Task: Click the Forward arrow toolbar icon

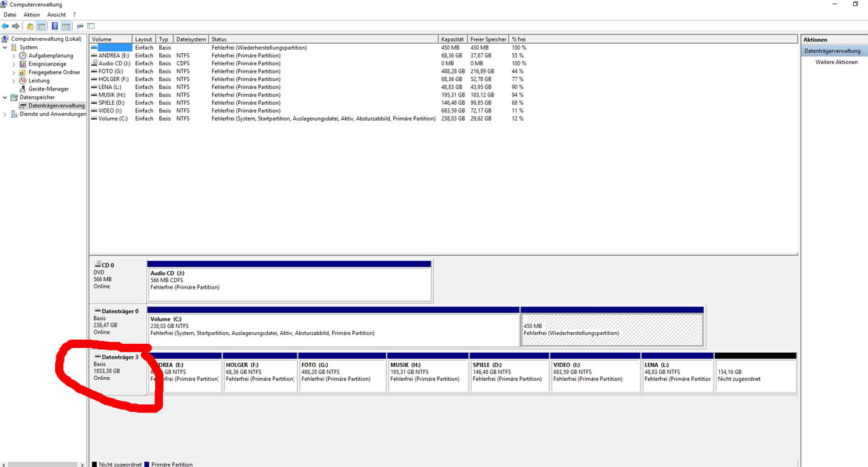Action: pyautogui.click(x=16, y=26)
